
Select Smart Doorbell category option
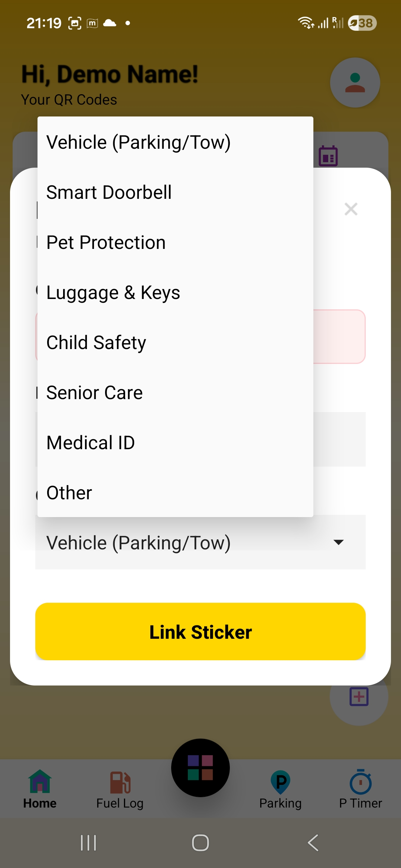109,192
